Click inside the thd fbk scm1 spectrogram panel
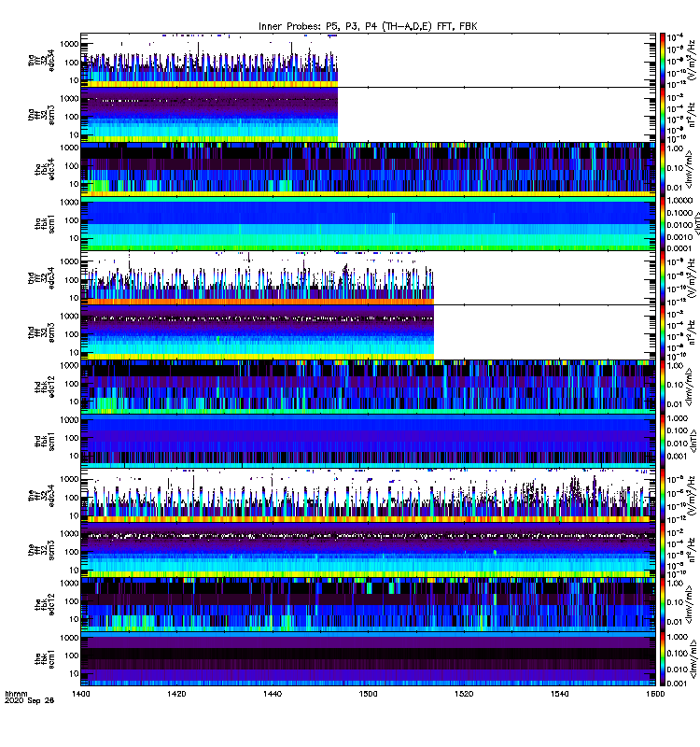 (x=368, y=441)
